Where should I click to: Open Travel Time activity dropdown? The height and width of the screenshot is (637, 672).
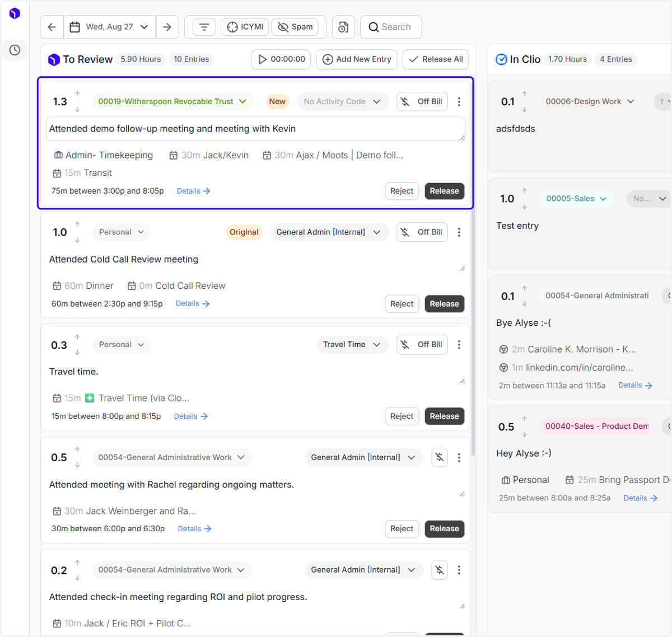pyautogui.click(x=352, y=345)
